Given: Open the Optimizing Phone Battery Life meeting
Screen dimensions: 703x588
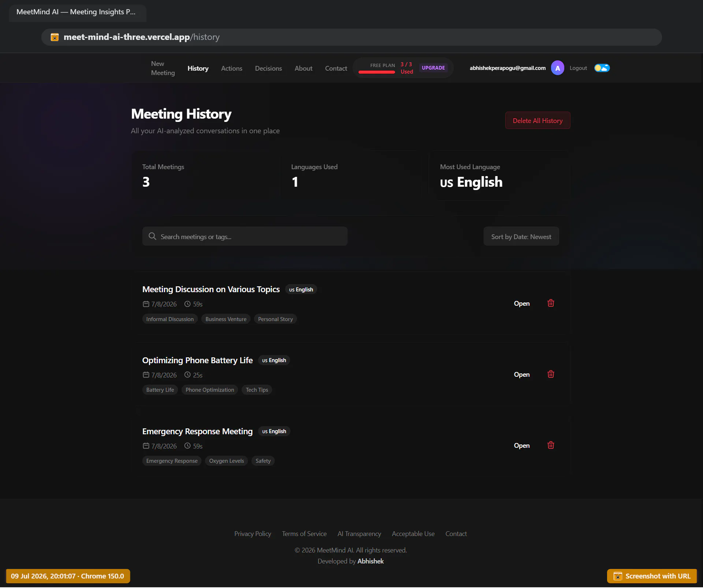Looking at the screenshot, I should tap(522, 375).
